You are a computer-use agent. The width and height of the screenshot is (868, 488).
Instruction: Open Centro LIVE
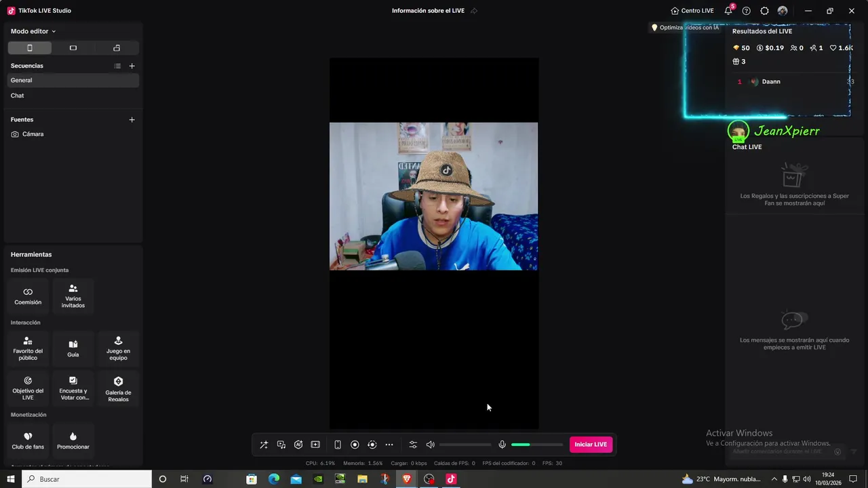click(x=692, y=11)
